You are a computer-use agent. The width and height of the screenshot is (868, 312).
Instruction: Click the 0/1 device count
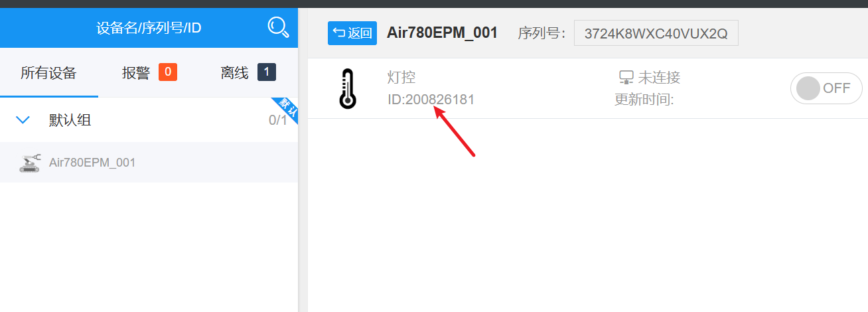[278, 120]
